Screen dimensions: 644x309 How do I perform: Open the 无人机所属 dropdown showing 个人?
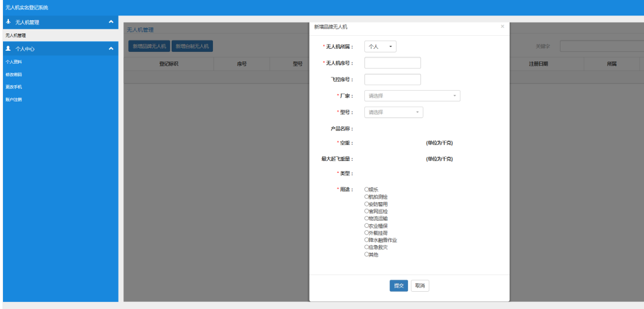380,47
